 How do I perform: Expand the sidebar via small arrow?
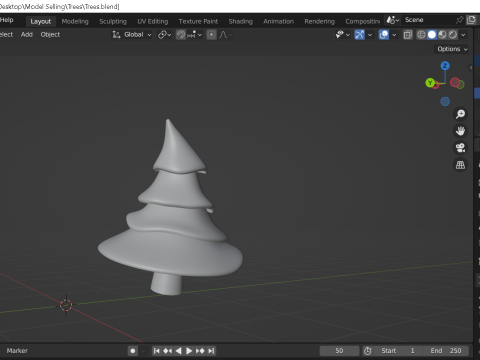[x=471, y=68]
